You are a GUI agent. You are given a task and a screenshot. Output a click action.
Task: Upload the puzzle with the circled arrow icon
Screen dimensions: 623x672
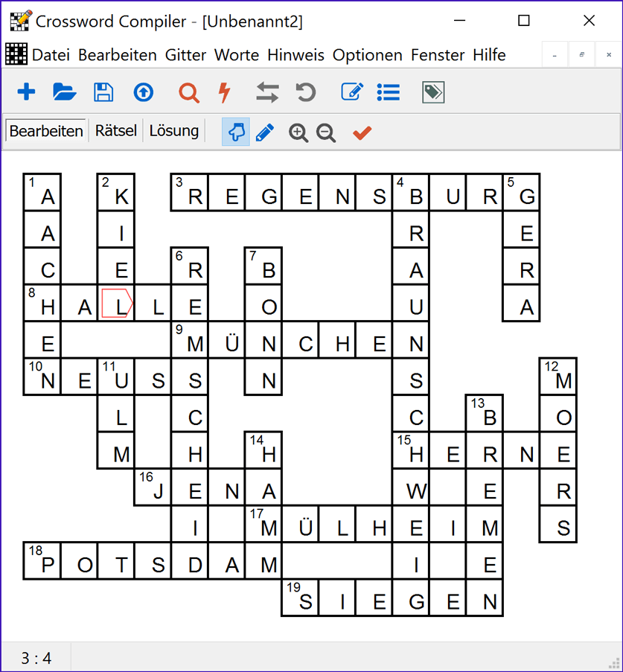[x=143, y=92]
